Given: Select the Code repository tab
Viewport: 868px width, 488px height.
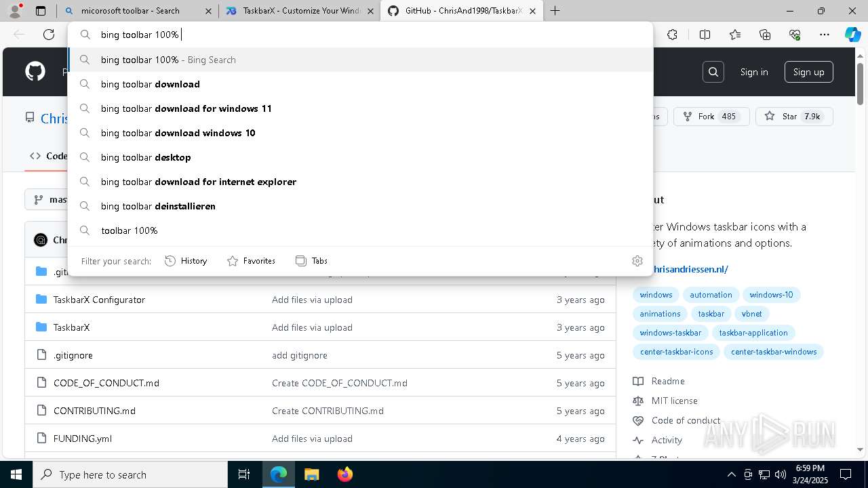Looking at the screenshot, I should click(x=49, y=156).
